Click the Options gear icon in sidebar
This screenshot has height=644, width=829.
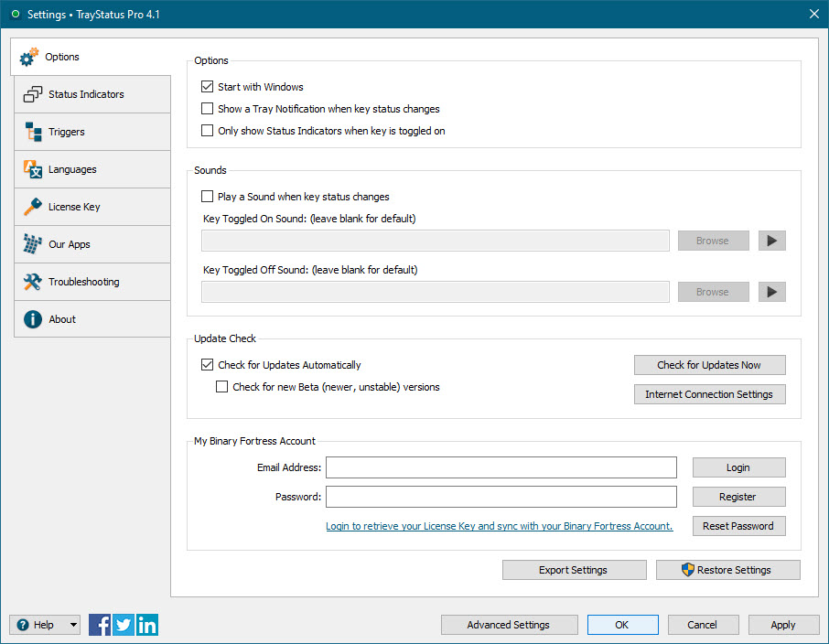[x=29, y=57]
